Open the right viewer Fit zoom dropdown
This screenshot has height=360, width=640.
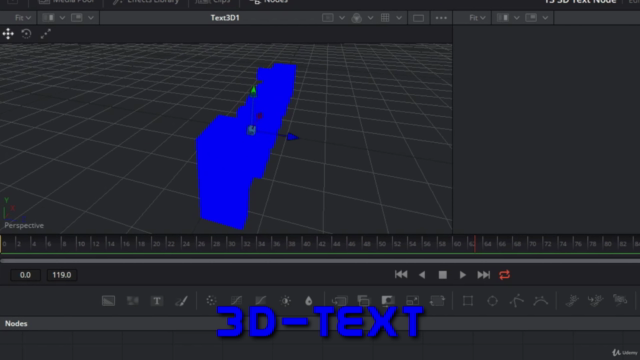tap(477, 18)
